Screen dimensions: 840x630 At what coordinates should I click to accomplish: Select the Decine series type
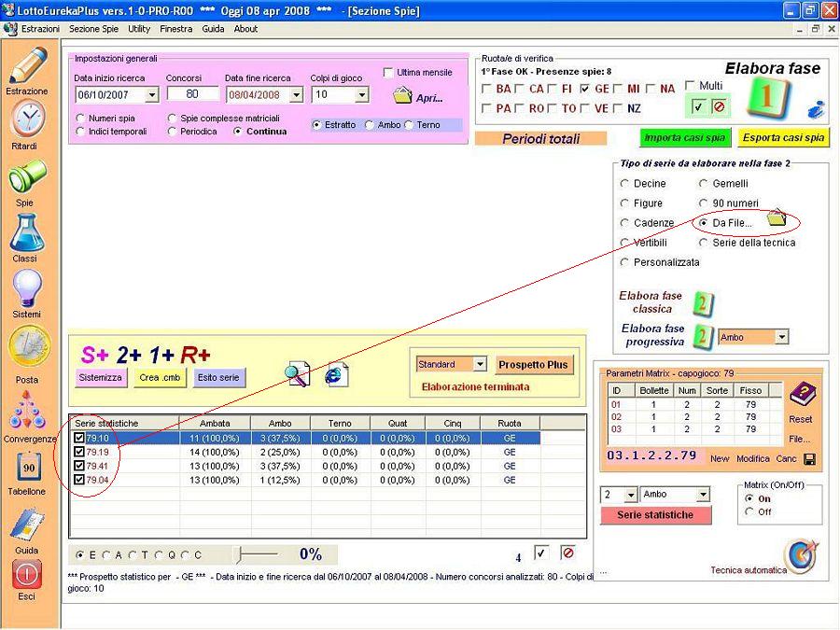(x=624, y=183)
